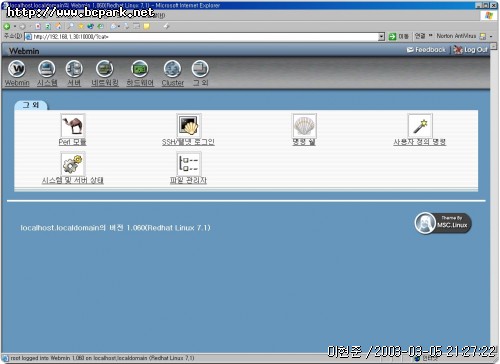Screen dimensions: 500x364
Task: Open the 그 외 (Others) category icon
Action: pyautogui.click(x=200, y=69)
